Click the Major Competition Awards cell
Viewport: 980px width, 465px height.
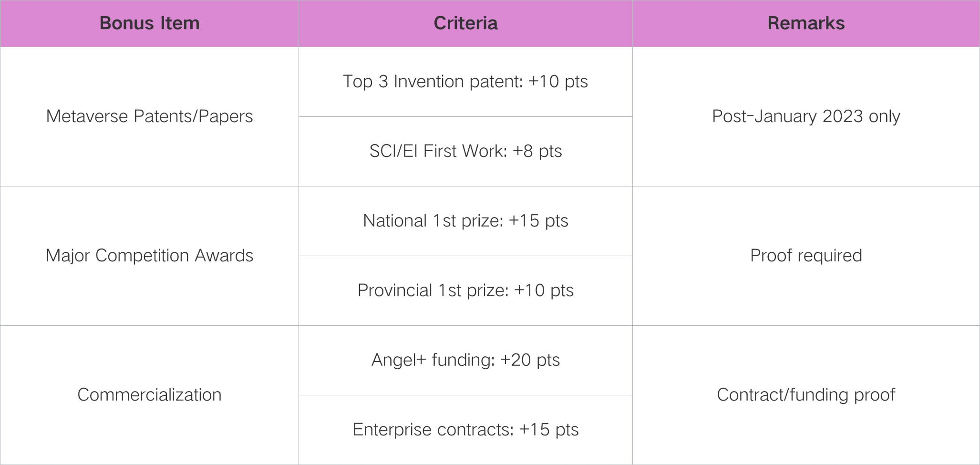point(149,256)
